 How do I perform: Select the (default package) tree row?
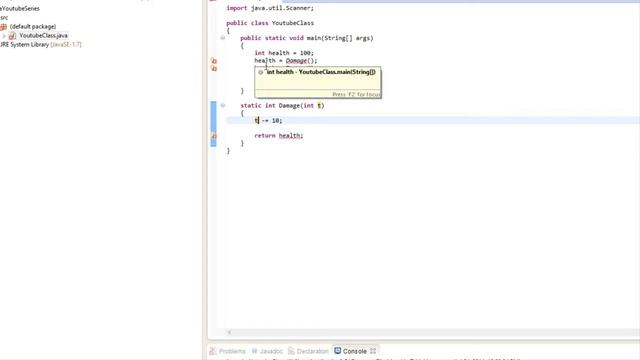tap(33, 27)
